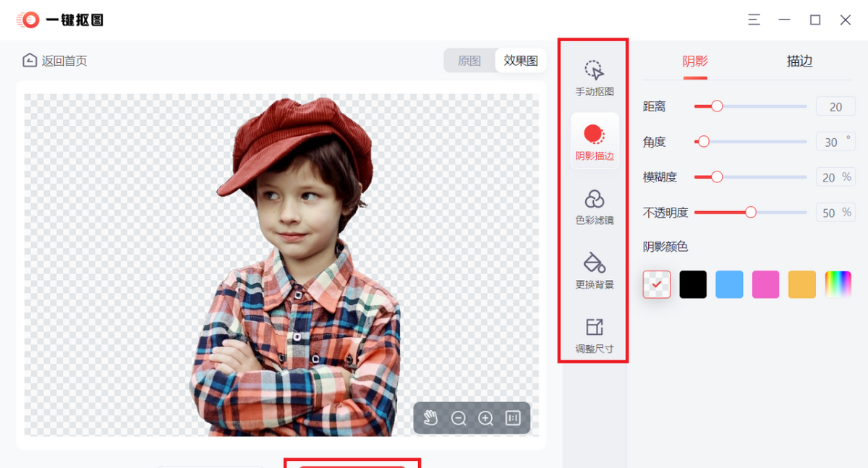Click the zoom out magnifier icon
Screen dimensions: 868x468
tap(459, 418)
